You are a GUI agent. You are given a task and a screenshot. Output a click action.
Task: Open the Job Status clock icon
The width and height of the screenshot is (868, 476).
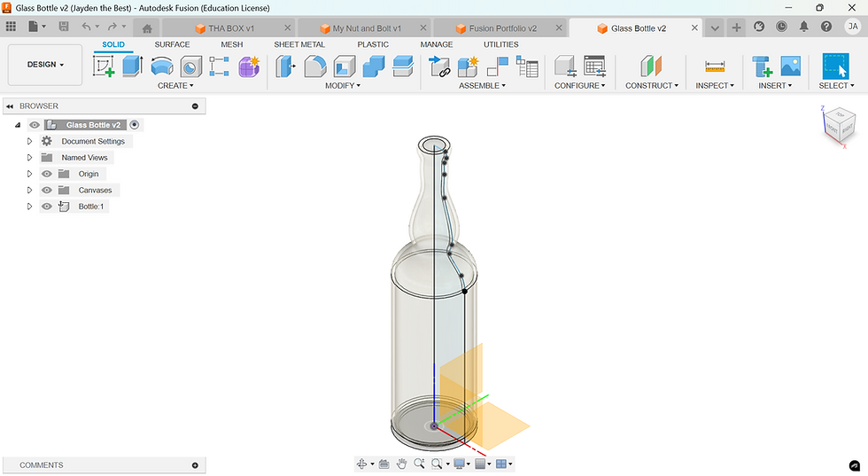tap(781, 27)
